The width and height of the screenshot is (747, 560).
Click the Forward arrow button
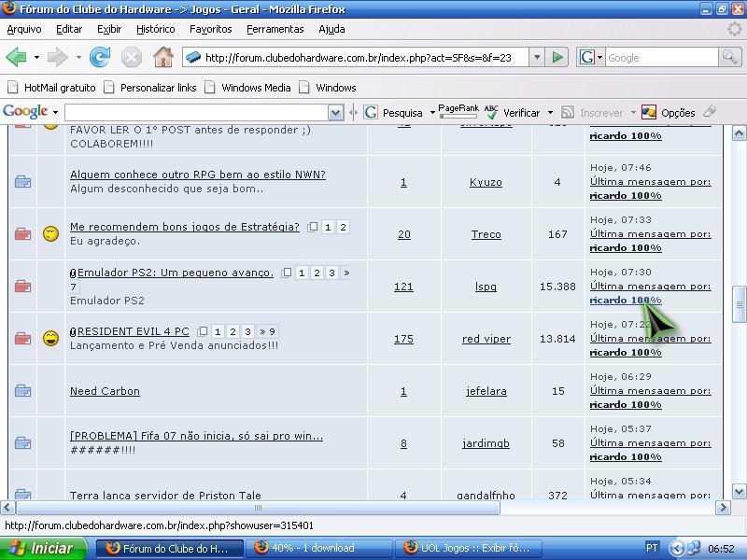pyautogui.click(x=58, y=58)
